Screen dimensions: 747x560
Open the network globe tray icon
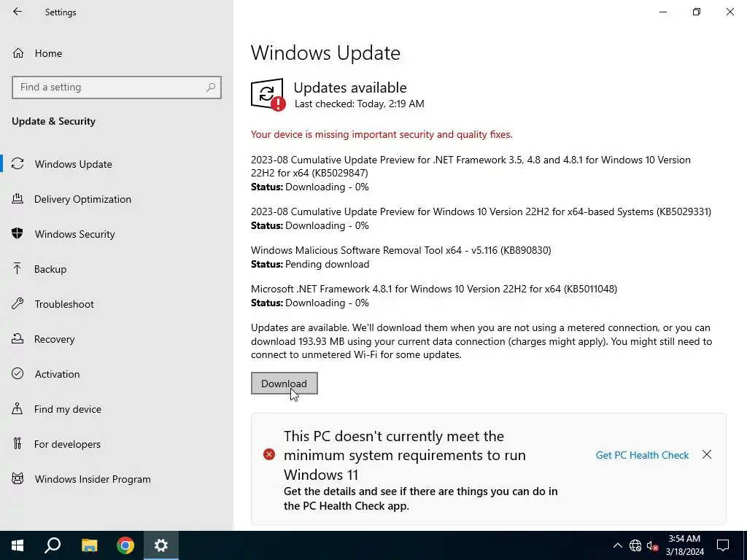pos(635,545)
